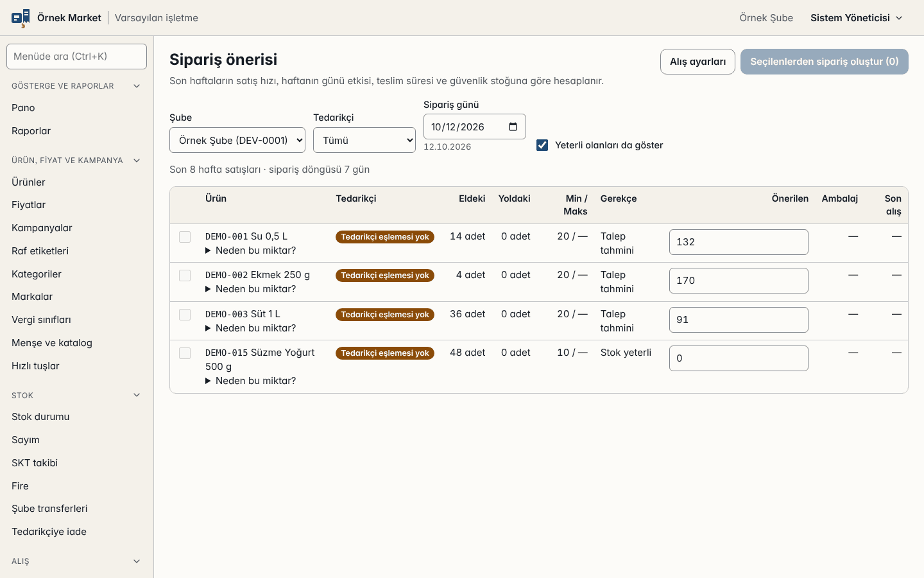Select the DEMO-001 Su 0,5 L checkbox

coord(185,237)
